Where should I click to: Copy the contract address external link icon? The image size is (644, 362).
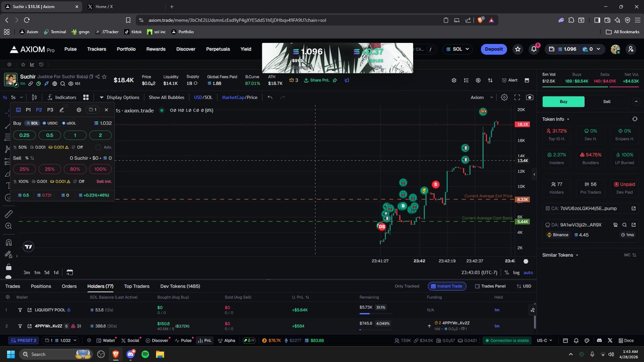(634, 208)
